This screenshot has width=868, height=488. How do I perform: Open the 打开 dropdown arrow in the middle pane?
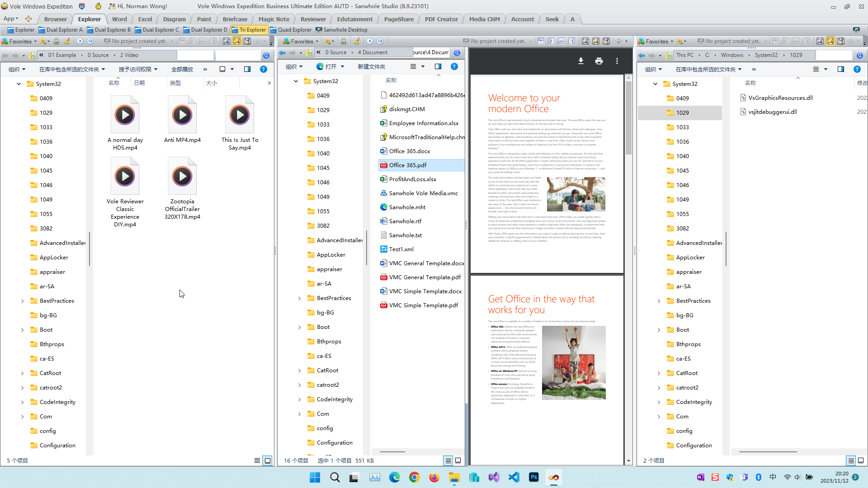coord(342,66)
